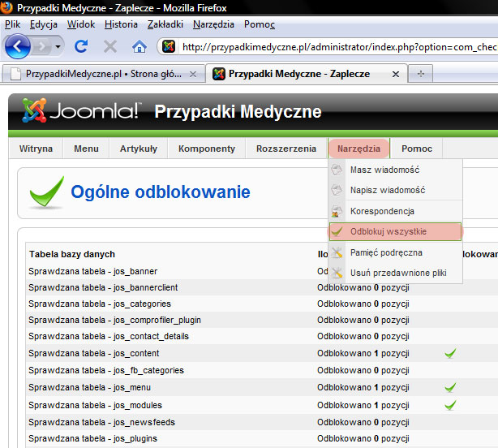
Task: Click 'Sprawdzana tabela - jos_modules' row text
Action: (x=95, y=406)
